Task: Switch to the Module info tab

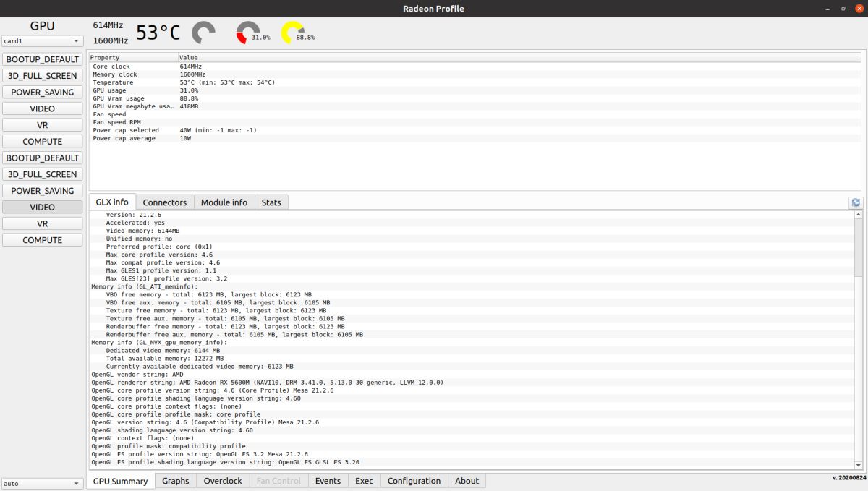Action: 224,202
